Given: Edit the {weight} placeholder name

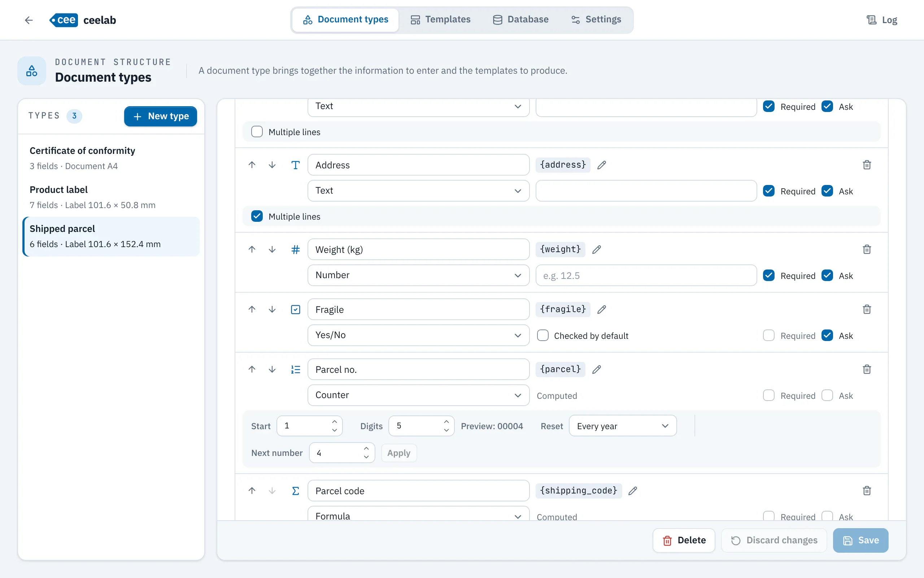Looking at the screenshot, I should pos(597,249).
